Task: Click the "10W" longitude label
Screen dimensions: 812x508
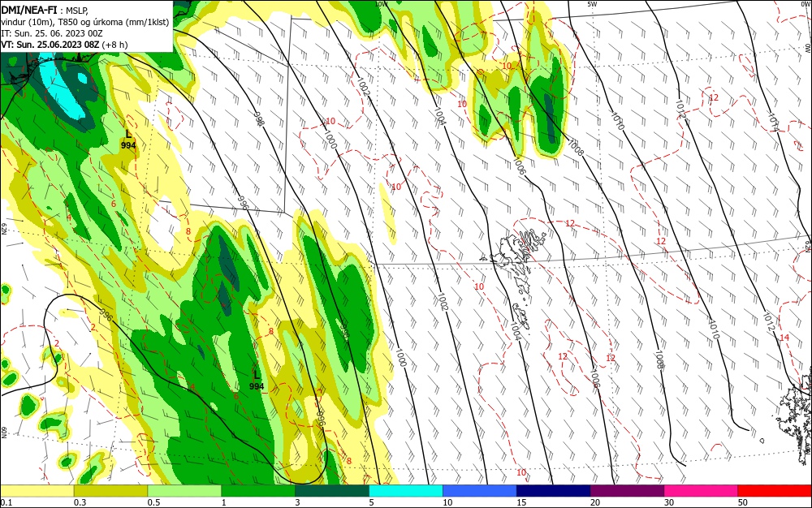Action: (x=381, y=3)
